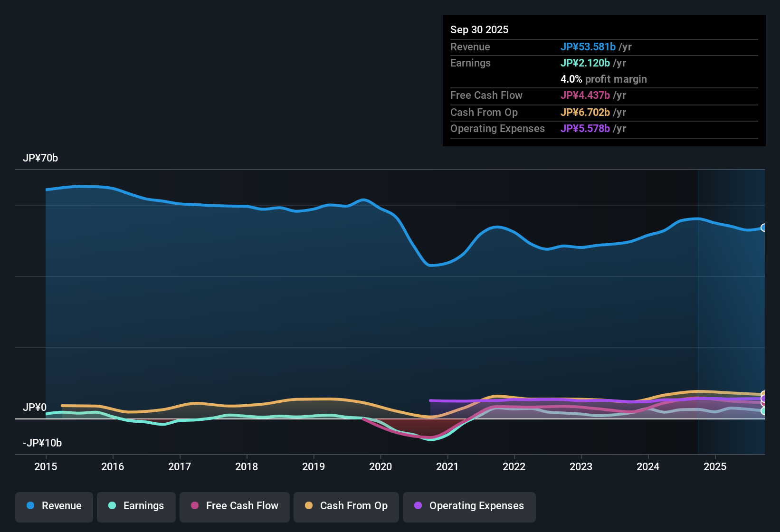
Task: Click the JP¥2.120b earnings value in tooltip
Action: click(x=586, y=63)
